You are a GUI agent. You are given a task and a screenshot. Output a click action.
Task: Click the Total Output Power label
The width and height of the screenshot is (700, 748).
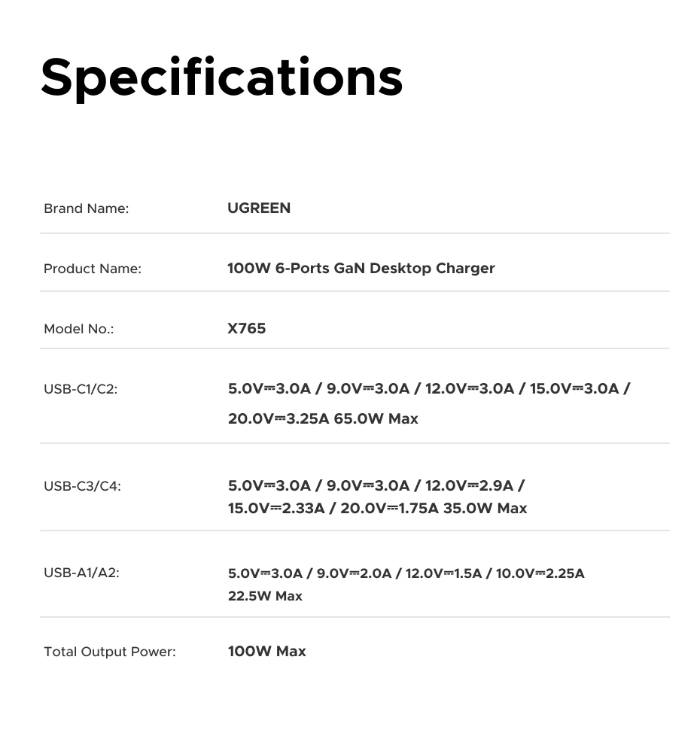[109, 652]
